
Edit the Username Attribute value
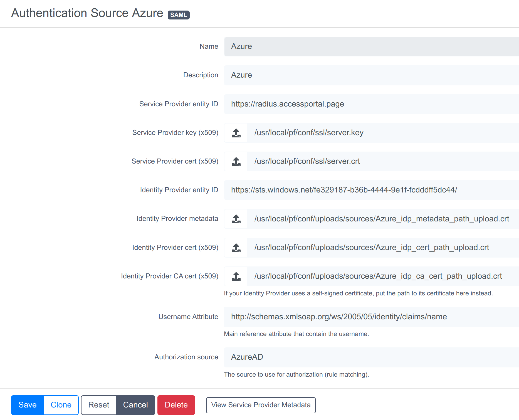[370, 317]
